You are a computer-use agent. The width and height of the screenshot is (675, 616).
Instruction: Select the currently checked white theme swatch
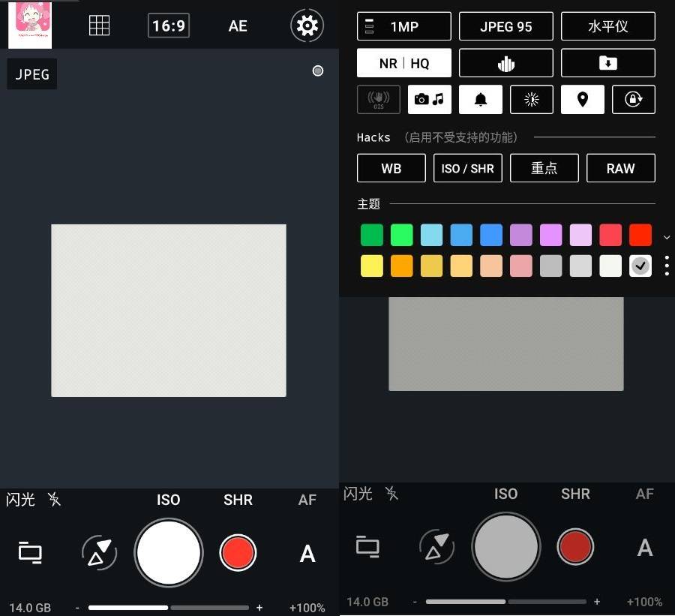pos(640,266)
